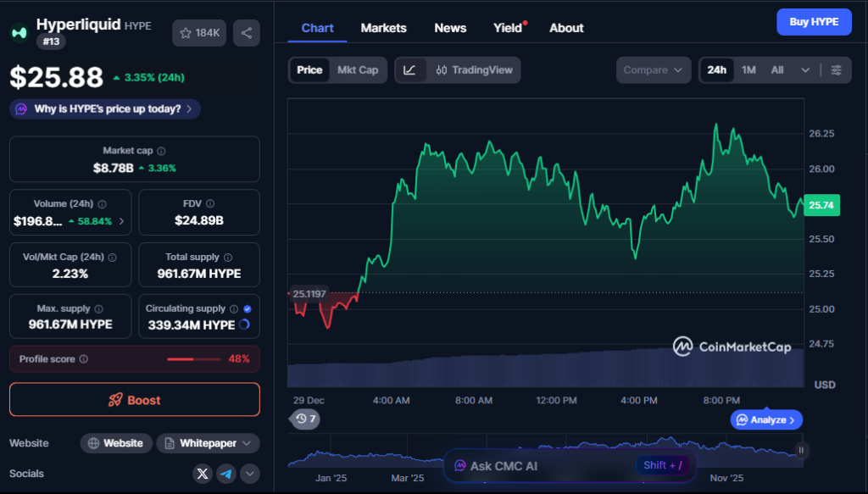This screenshot has height=494, width=868.
Task: Click the Boost button
Action: (x=134, y=398)
